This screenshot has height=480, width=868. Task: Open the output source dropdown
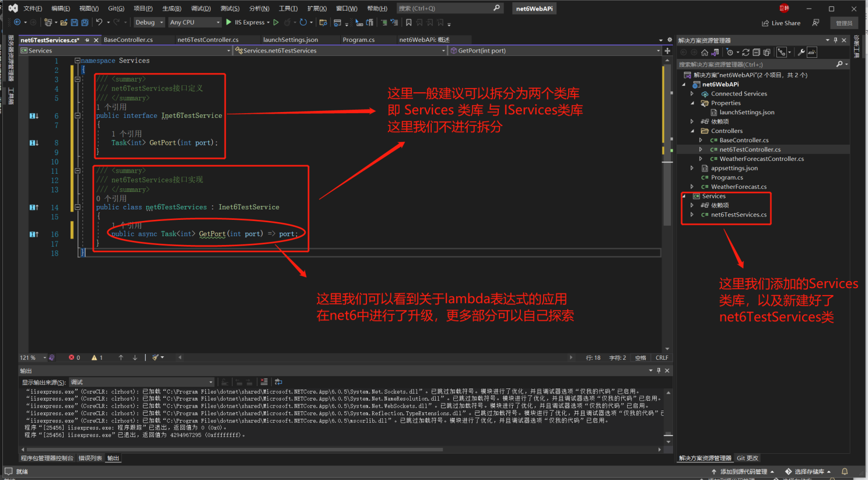pos(142,382)
